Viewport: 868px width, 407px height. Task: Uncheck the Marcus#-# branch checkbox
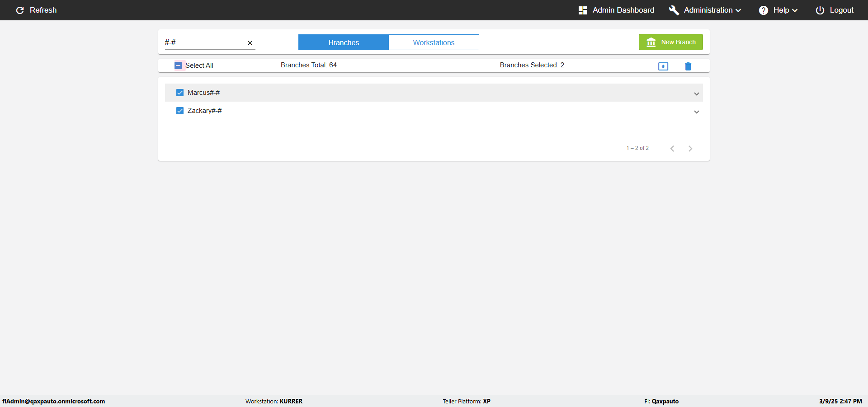tap(180, 93)
